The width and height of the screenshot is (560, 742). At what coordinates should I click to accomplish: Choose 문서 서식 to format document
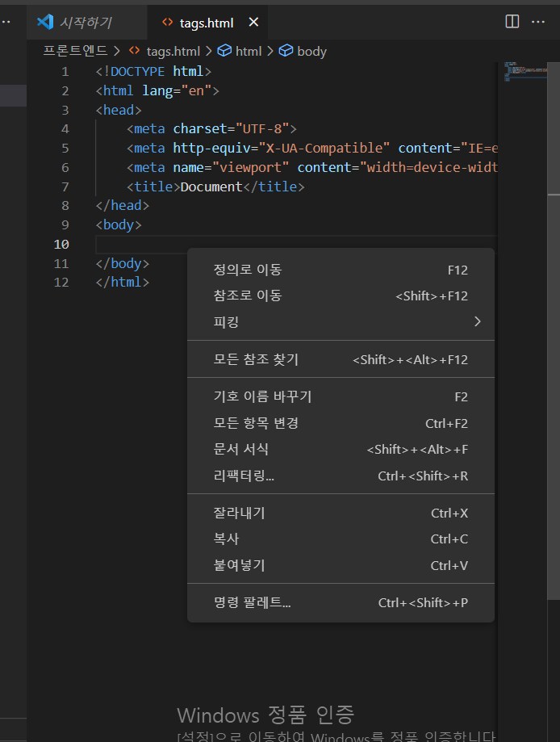[x=341, y=449]
